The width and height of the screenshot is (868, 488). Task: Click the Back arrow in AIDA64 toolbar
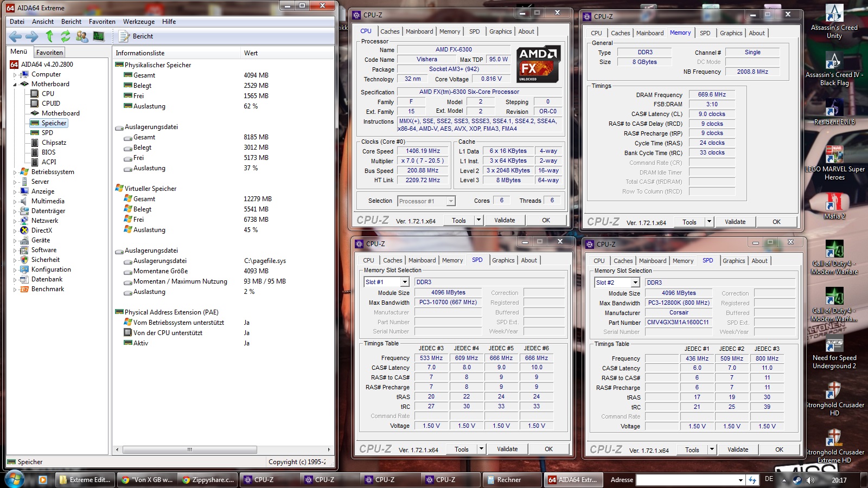coord(15,36)
